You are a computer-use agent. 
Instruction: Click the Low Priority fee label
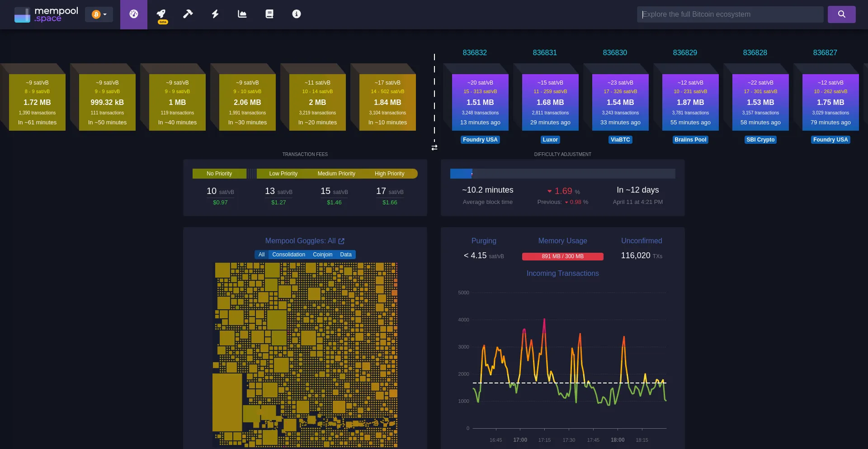click(283, 174)
